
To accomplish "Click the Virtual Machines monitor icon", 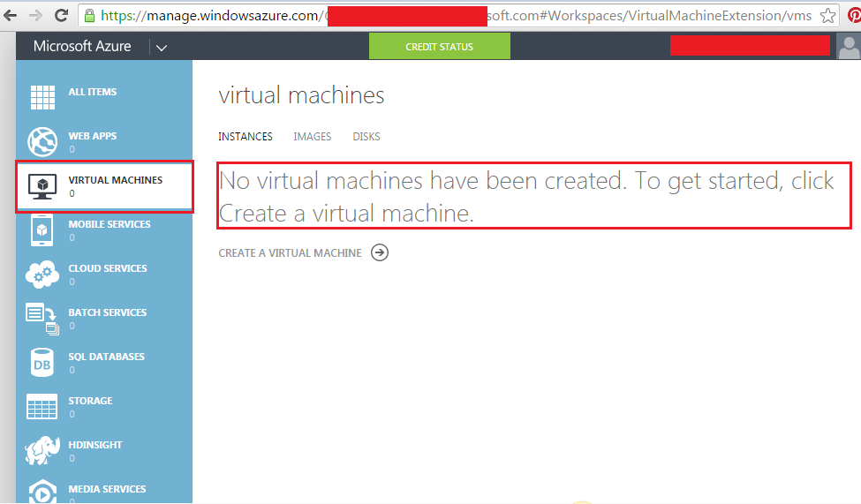I will click(x=42, y=186).
